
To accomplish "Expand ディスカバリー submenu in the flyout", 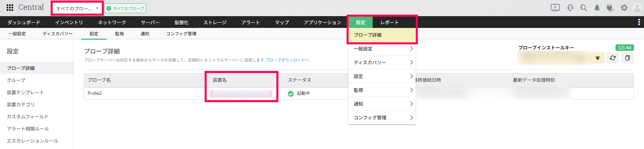I will [382, 63].
